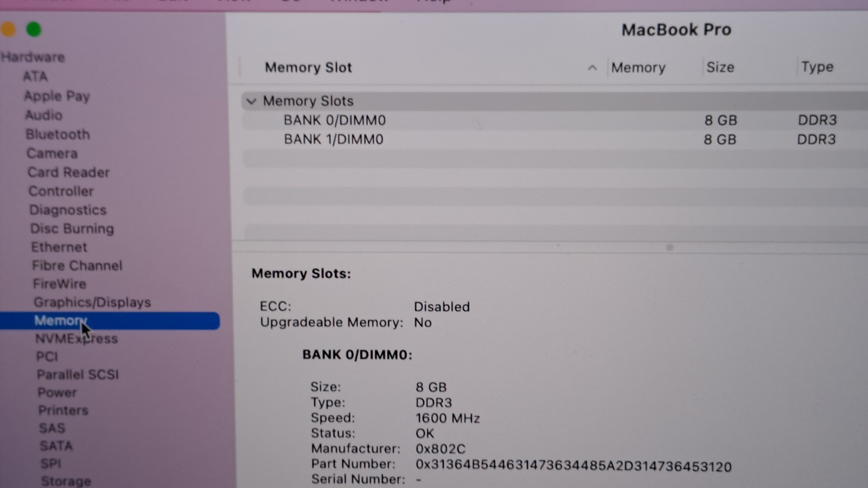Select Audio in the sidebar
The width and height of the screenshot is (868, 488).
(43, 115)
